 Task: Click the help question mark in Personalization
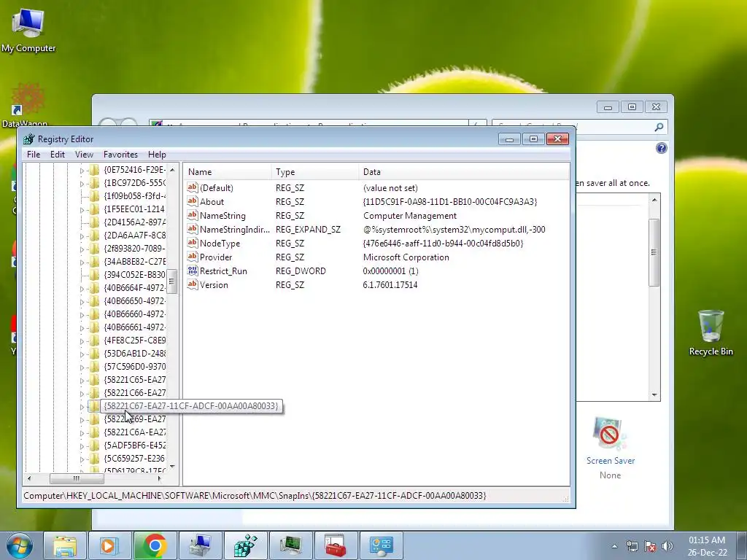[x=661, y=148]
